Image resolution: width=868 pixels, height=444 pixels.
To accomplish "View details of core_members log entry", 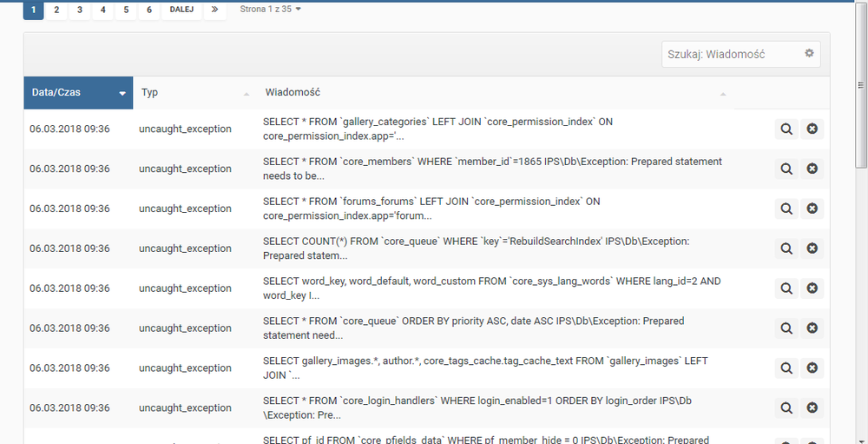I will click(x=786, y=169).
